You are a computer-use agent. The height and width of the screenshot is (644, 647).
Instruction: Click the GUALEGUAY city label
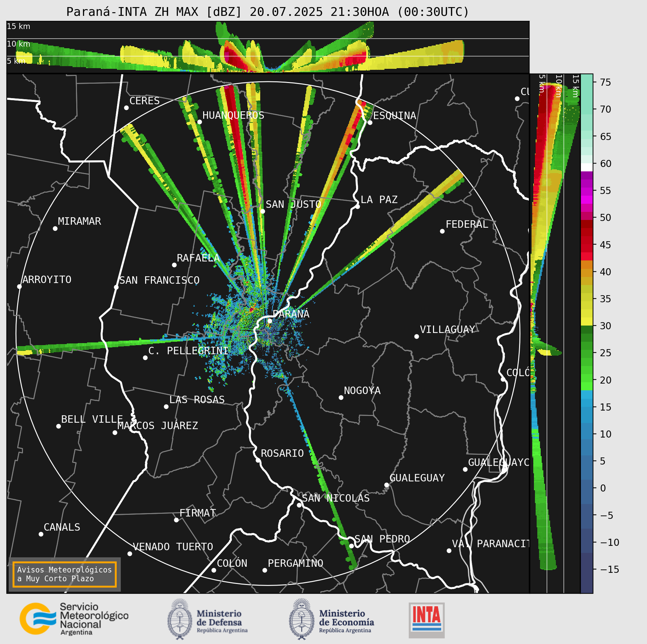click(x=417, y=478)
